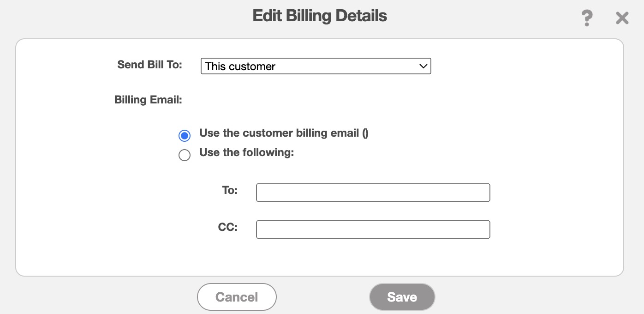Viewport: 644px width, 314px height.
Task: Click the chevron arrow of This customer dropdown
Action: click(x=423, y=66)
